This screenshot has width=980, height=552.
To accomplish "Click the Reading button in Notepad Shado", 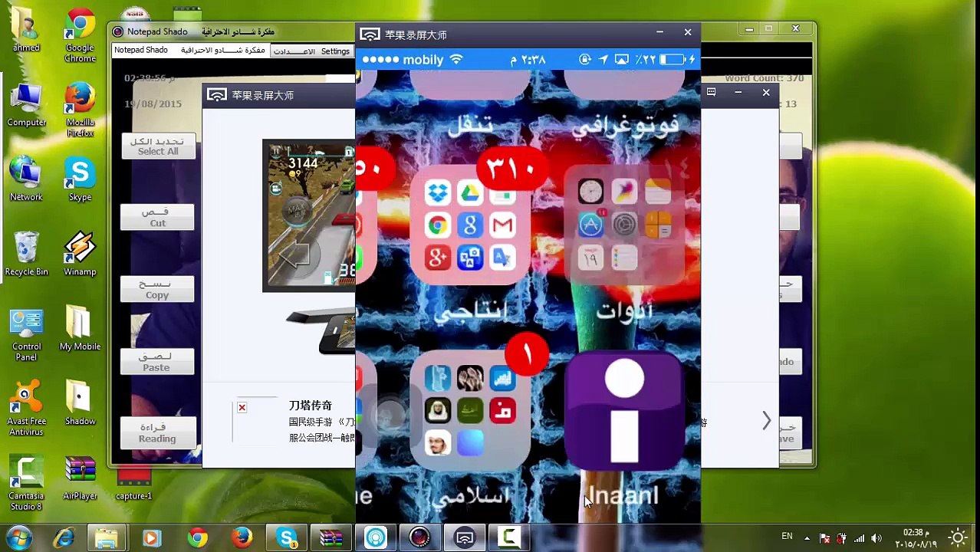I will pyautogui.click(x=157, y=433).
